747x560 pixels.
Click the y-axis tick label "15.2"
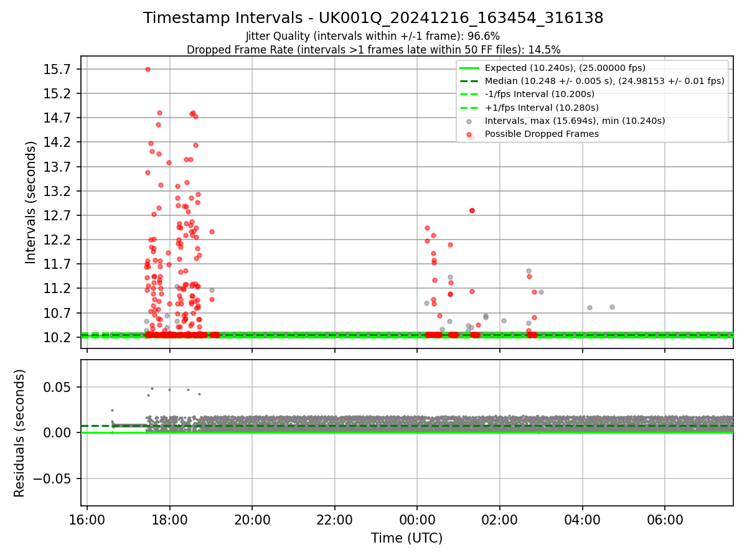pos(57,93)
